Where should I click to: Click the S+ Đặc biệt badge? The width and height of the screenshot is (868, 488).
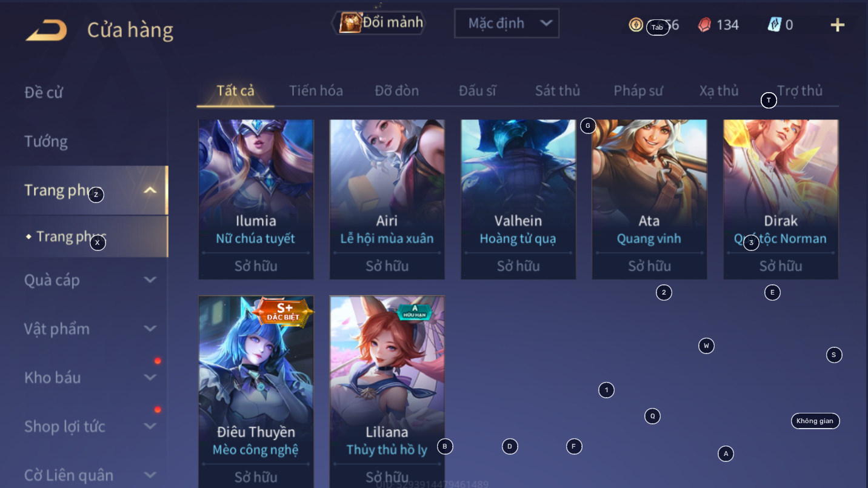coord(283,312)
